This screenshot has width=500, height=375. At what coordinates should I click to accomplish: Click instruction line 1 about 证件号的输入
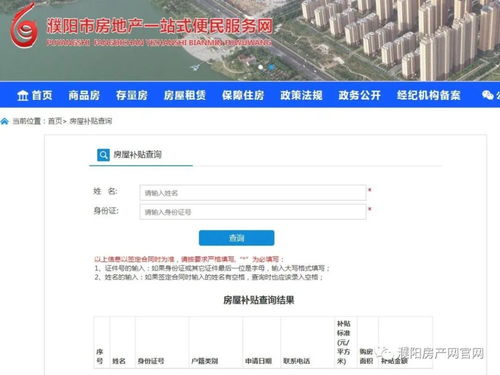pyautogui.click(x=212, y=268)
